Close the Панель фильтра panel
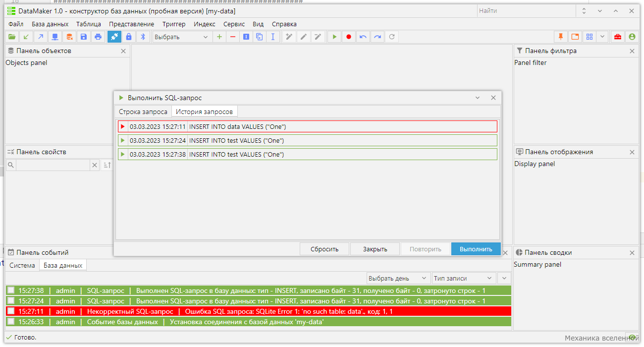Image resolution: width=644 pixels, height=347 pixels. (x=632, y=51)
